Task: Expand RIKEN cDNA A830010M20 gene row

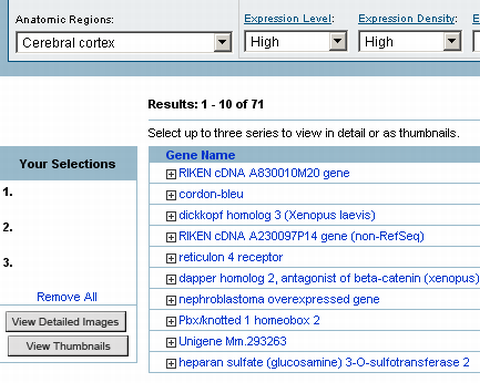Action: point(171,174)
